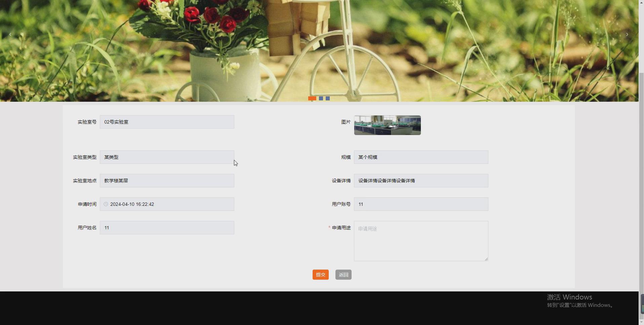
Task: Click the left carousel arrow
Action: [10, 34]
